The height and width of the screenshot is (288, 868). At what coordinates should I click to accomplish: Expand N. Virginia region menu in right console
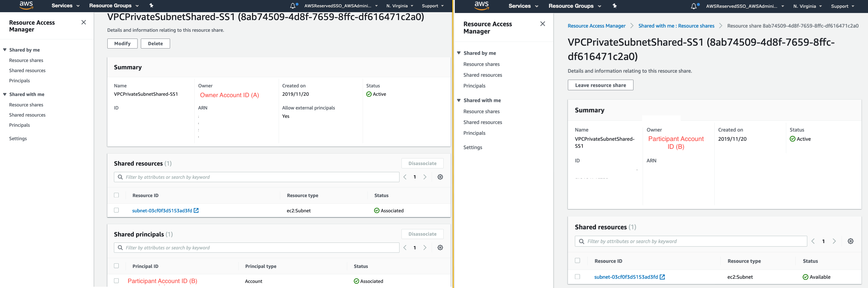tap(807, 6)
